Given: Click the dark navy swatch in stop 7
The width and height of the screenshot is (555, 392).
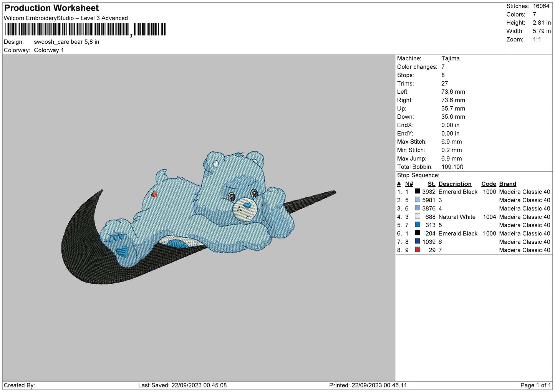Looking at the screenshot, I should point(417,241).
